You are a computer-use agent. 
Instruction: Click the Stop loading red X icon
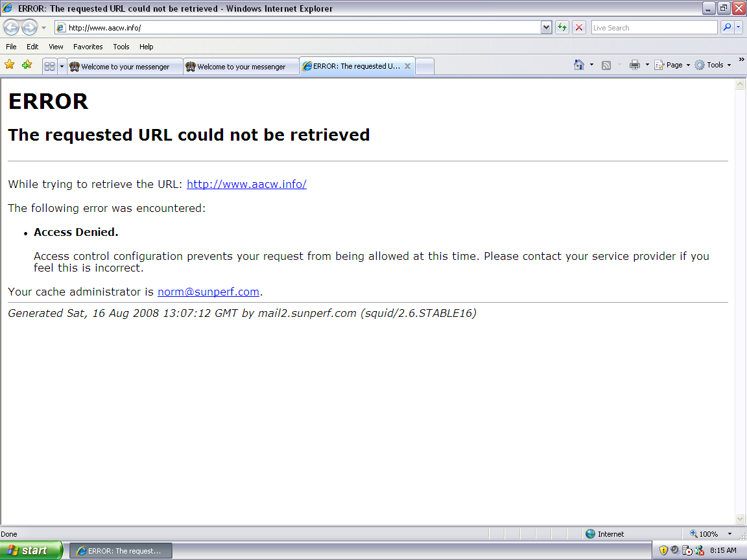[x=578, y=27]
